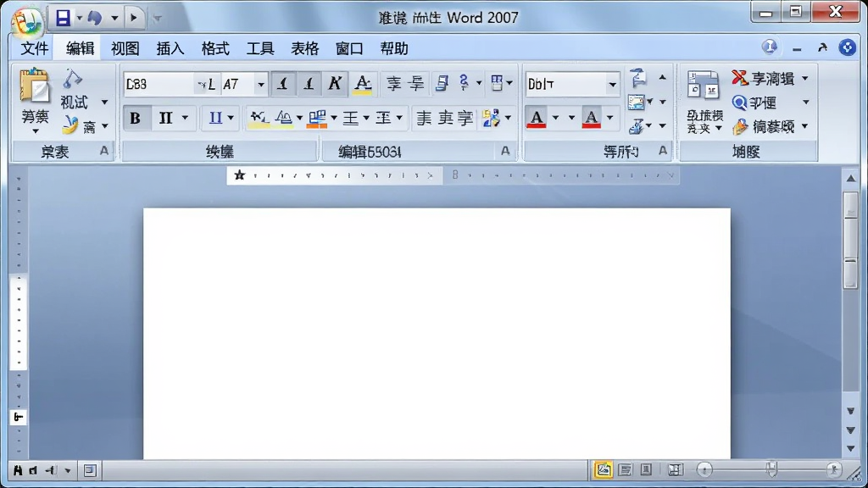Open the DbI style box dropdown

[x=612, y=85]
